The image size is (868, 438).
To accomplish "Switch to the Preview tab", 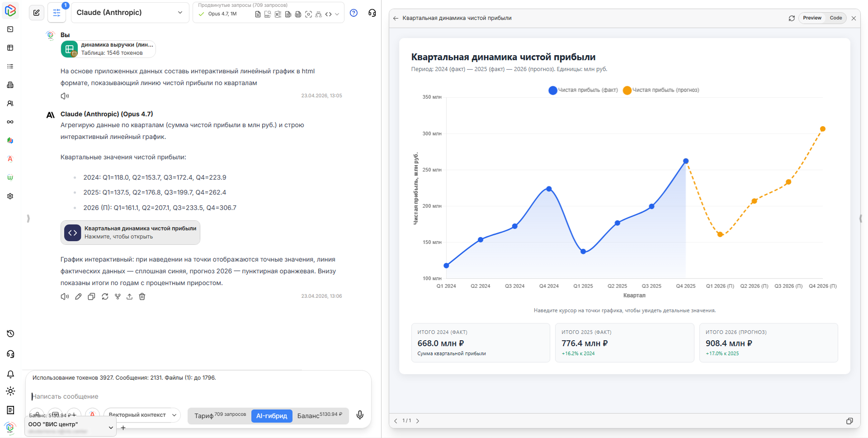I will (x=812, y=18).
